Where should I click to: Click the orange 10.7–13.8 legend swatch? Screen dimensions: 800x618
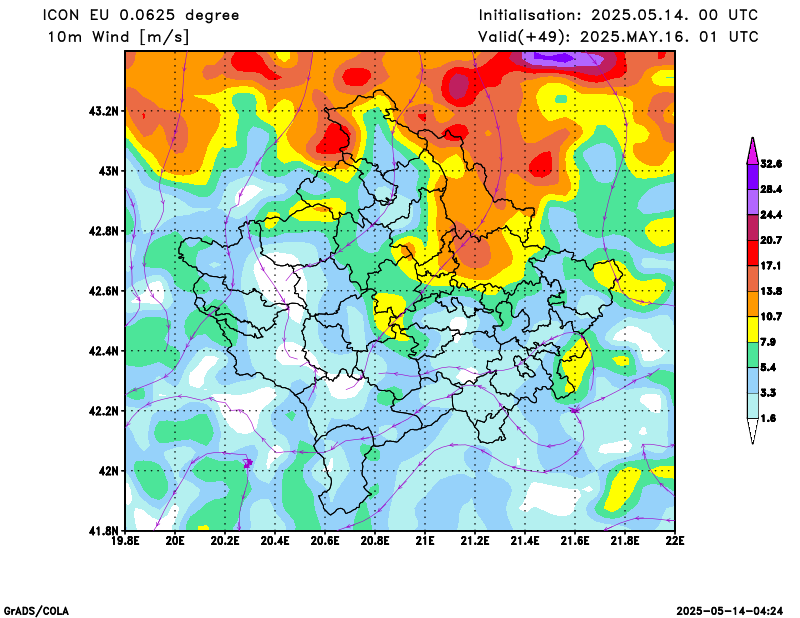[753, 304]
